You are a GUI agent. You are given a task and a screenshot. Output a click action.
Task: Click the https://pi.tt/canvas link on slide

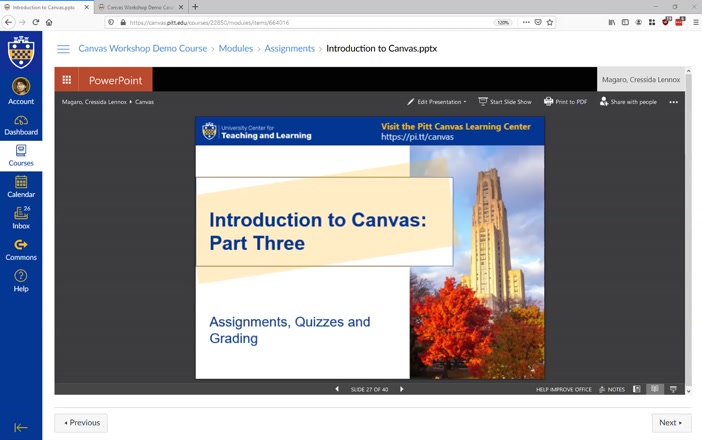coord(417,137)
